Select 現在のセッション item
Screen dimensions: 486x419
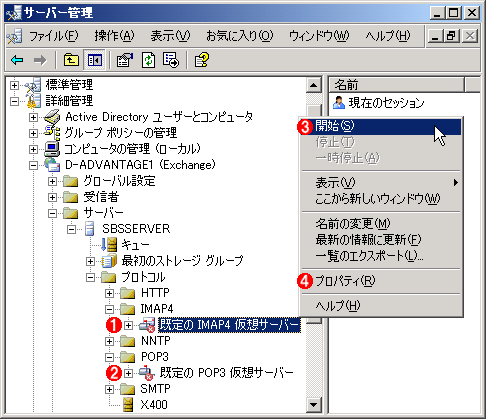378,103
